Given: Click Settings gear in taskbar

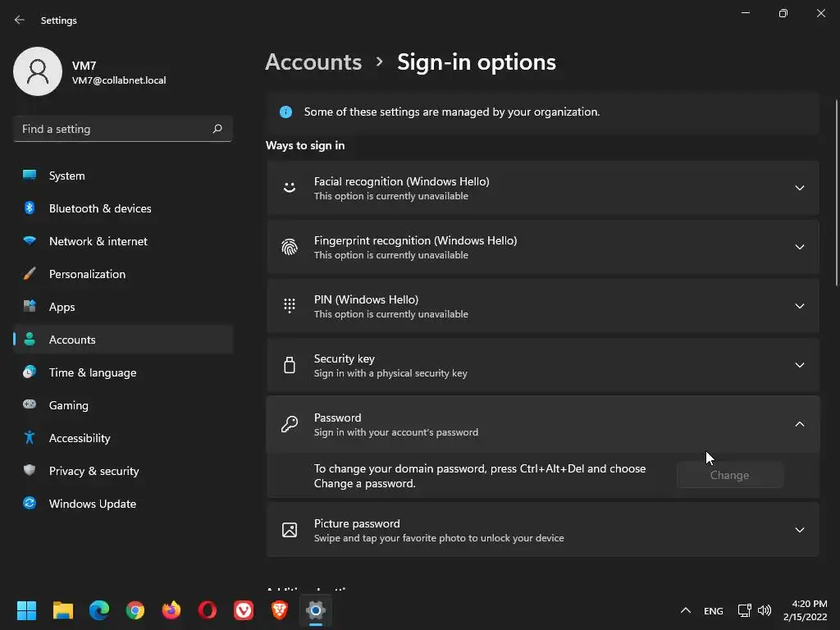Looking at the screenshot, I should tap(316, 610).
